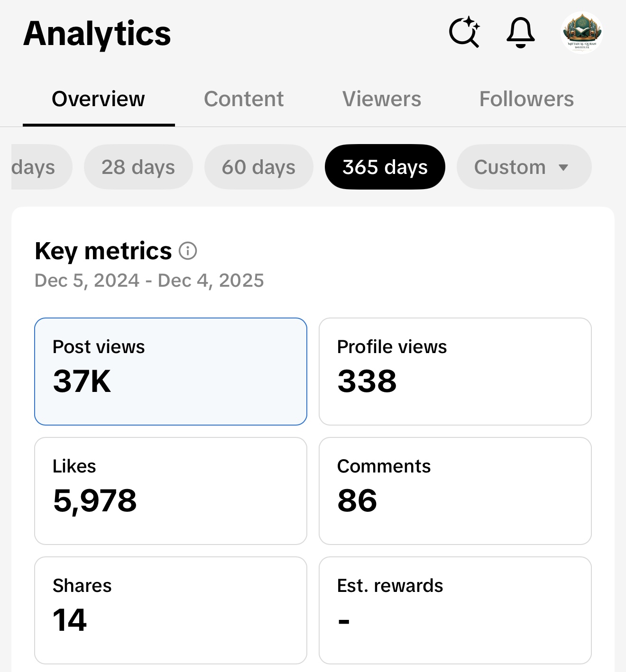Screen dimensions: 626x672
Task: Choose the 60 days range
Action: [x=258, y=167]
